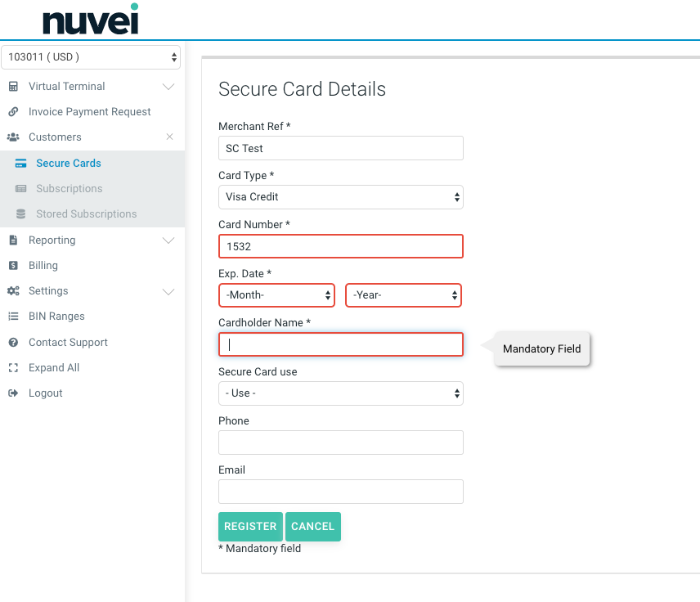Collapse the Customers menu with X

pos(169,137)
